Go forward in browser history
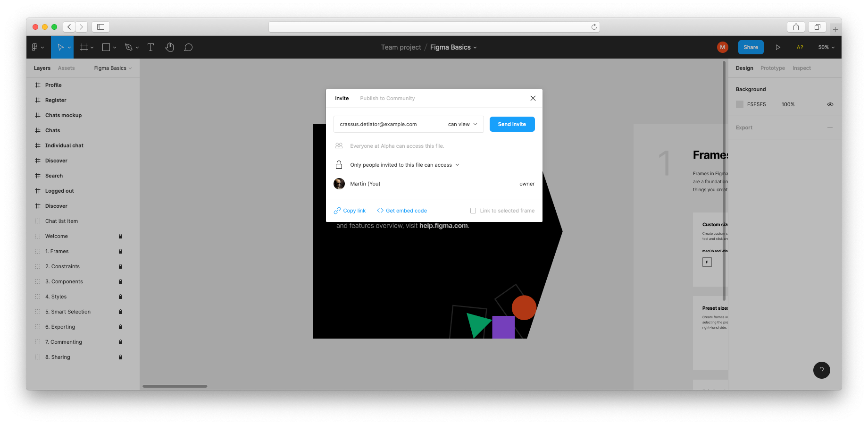868x425 pixels. click(x=82, y=27)
